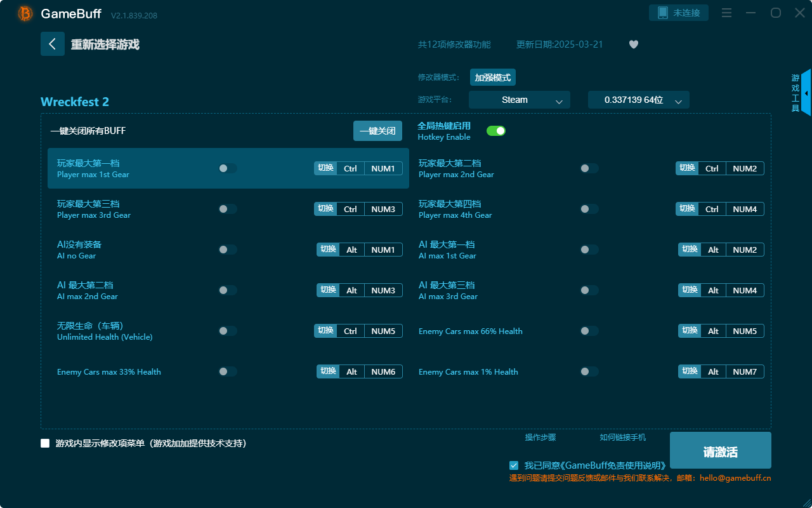Favorite Wreckfest 2 using the heart icon
Image resolution: width=812 pixels, height=508 pixels.
[x=633, y=44]
